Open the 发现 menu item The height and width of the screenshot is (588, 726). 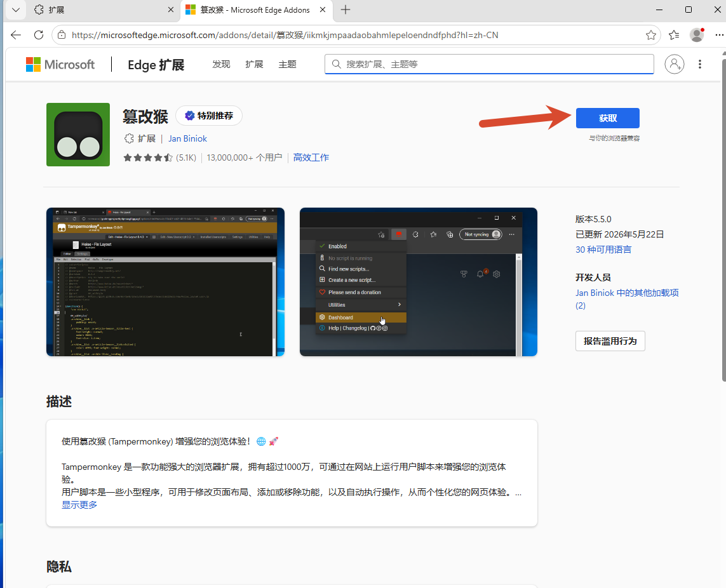[x=221, y=64]
